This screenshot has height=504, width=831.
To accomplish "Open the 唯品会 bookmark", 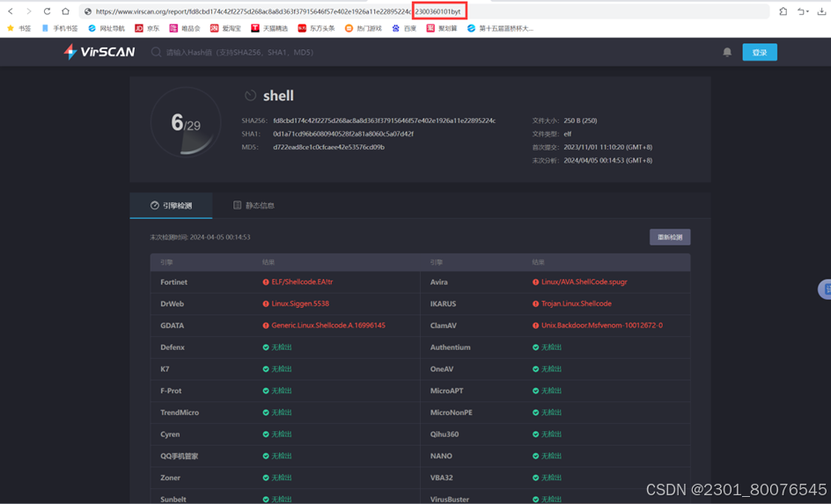I will [x=185, y=28].
